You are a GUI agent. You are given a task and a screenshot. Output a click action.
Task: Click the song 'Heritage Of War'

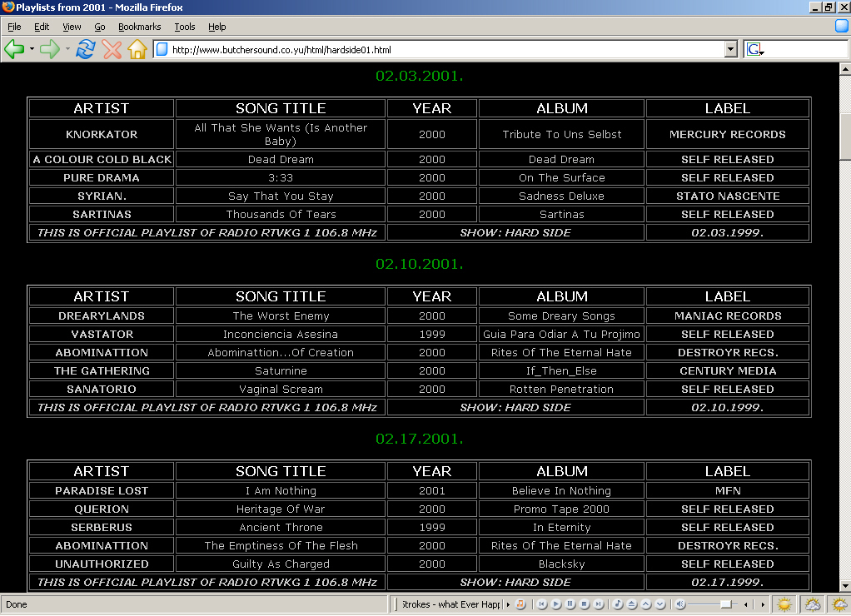(281, 509)
